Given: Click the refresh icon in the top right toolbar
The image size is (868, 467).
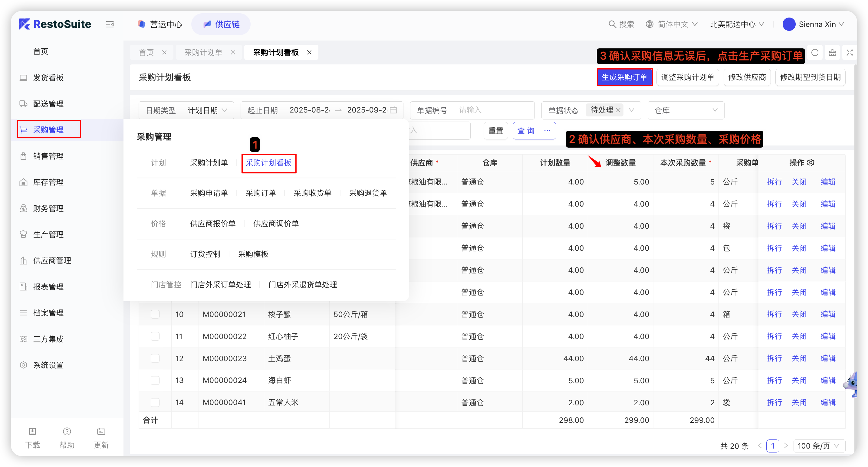Looking at the screenshot, I should [815, 53].
